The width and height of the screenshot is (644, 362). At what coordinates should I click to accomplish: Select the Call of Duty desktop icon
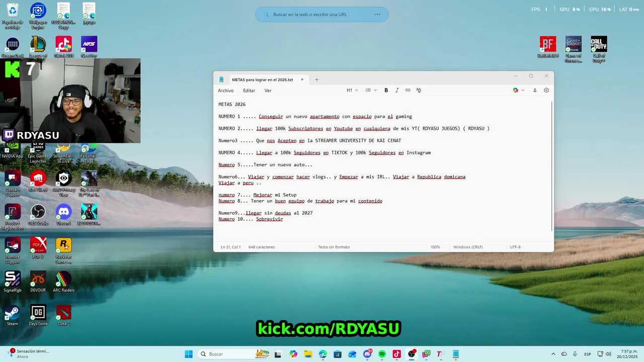[x=599, y=49]
